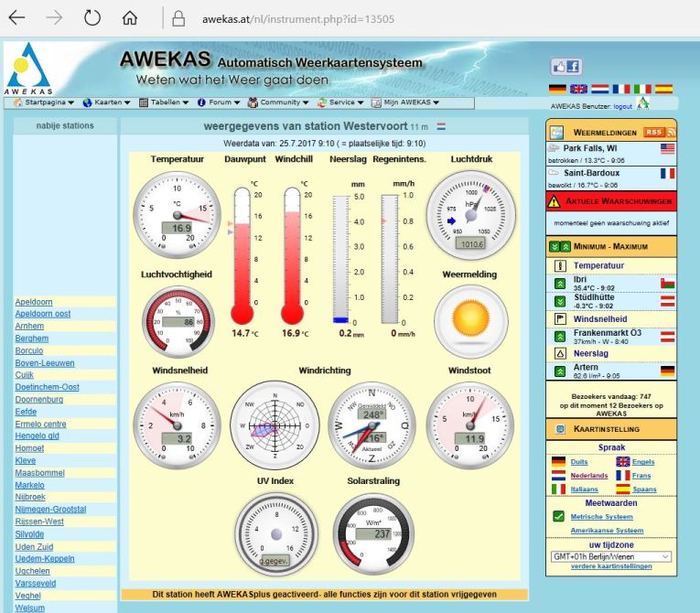The width and height of the screenshot is (700, 613).
Task: Open the Startpagina dropdown menu
Action: pyautogui.click(x=44, y=102)
